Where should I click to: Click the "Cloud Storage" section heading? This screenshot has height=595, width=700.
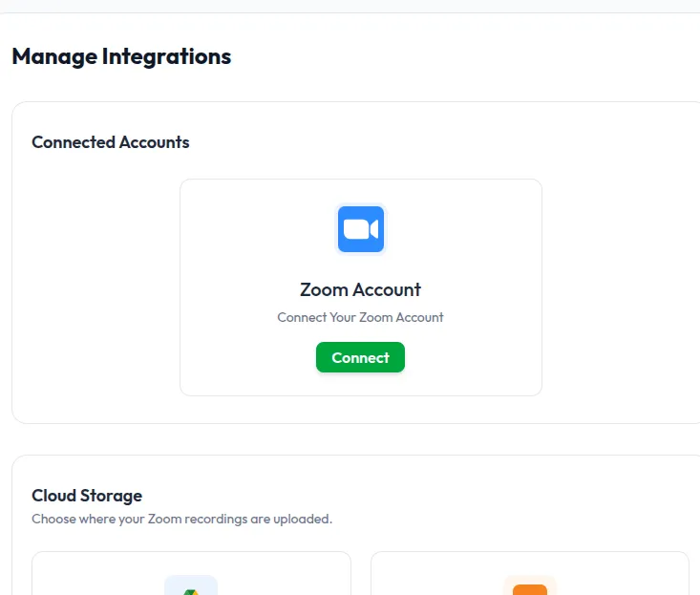click(87, 496)
